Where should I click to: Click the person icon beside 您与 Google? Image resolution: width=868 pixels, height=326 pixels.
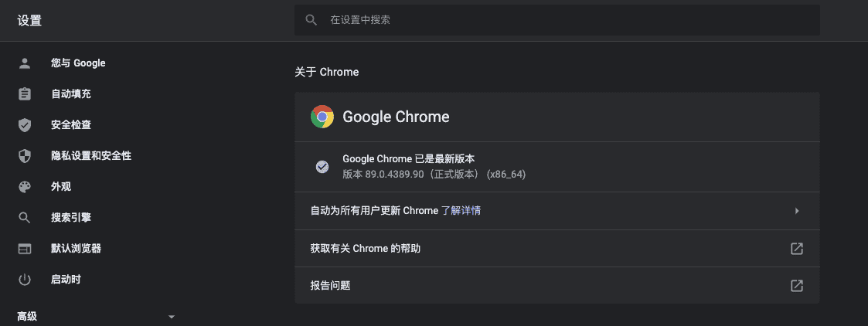tap(25, 63)
